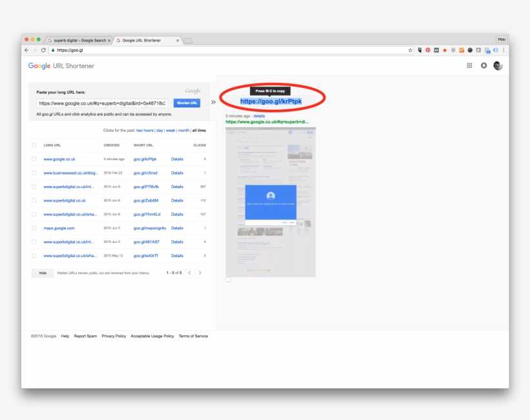Open the Google Analytics extension icon

(461, 50)
